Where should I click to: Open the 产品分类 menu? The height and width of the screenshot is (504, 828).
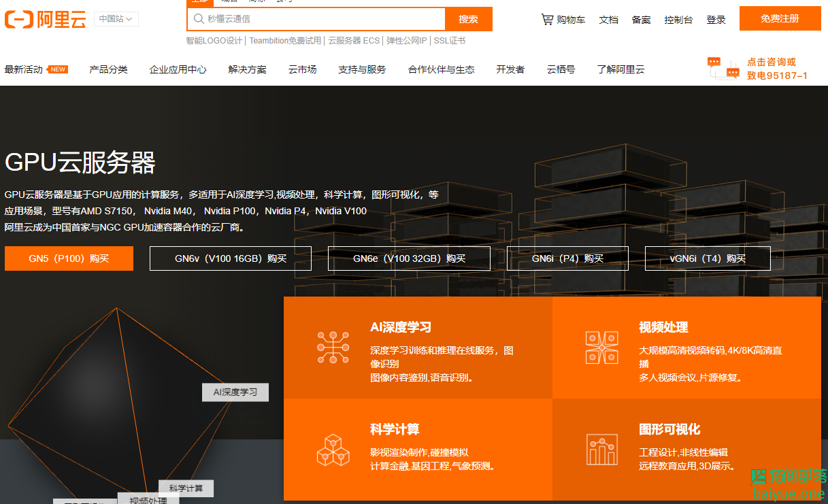[108, 69]
